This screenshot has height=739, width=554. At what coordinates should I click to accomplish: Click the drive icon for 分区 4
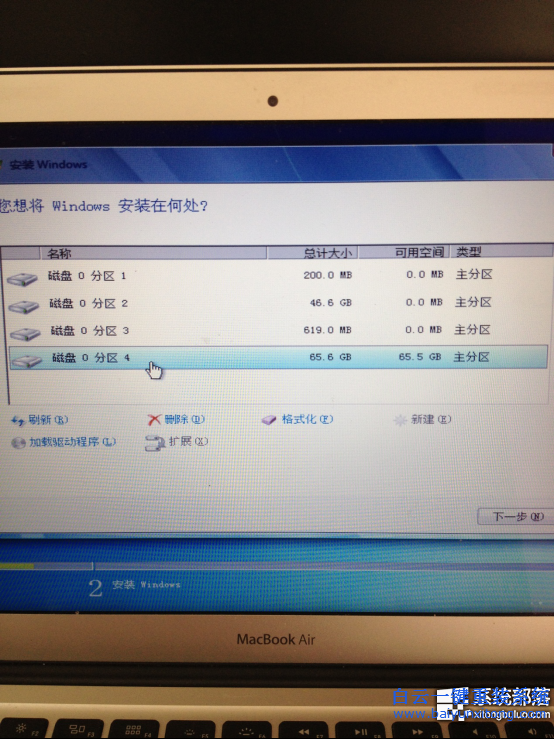point(27,361)
